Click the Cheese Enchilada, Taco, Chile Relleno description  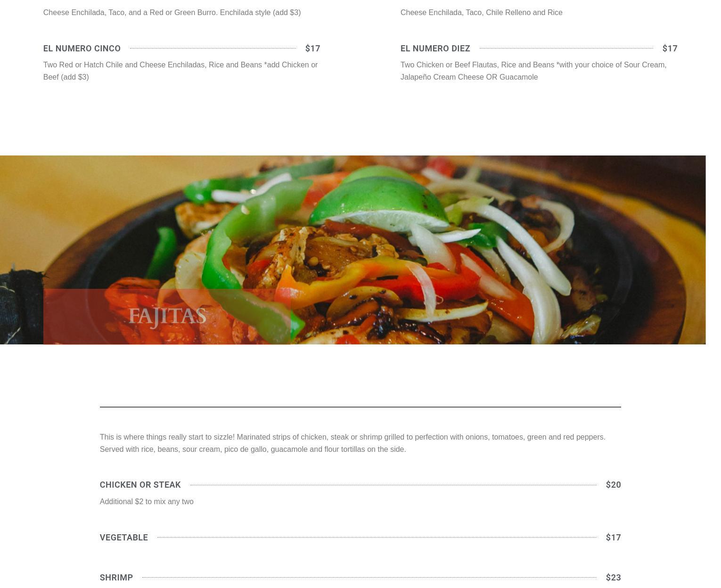[x=482, y=13]
